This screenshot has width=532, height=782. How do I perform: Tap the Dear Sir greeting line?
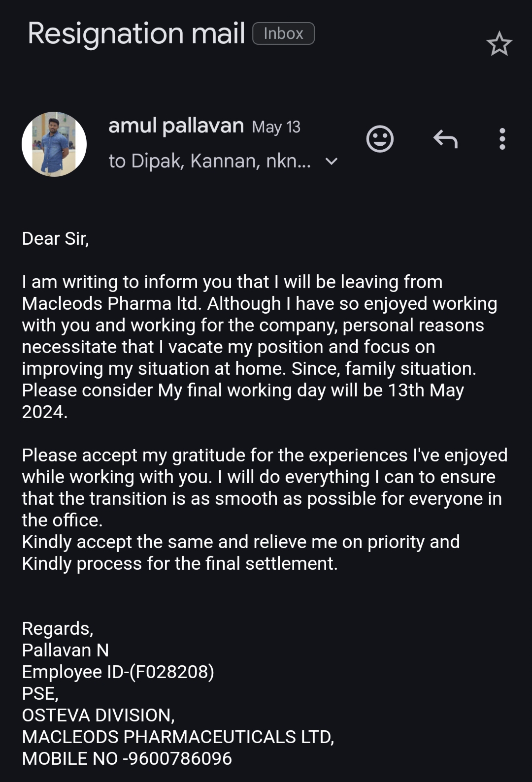click(x=55, y=239)
